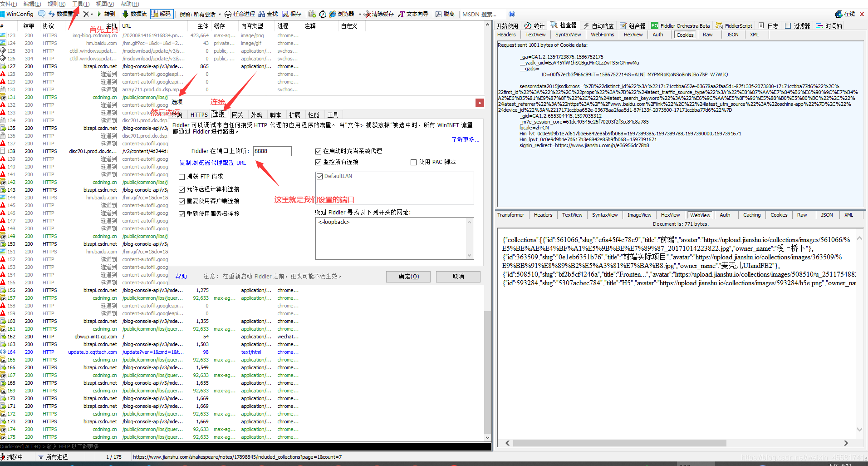Enable the Use PAC script checkbox
Screen dimensions: 868x466
413,162
